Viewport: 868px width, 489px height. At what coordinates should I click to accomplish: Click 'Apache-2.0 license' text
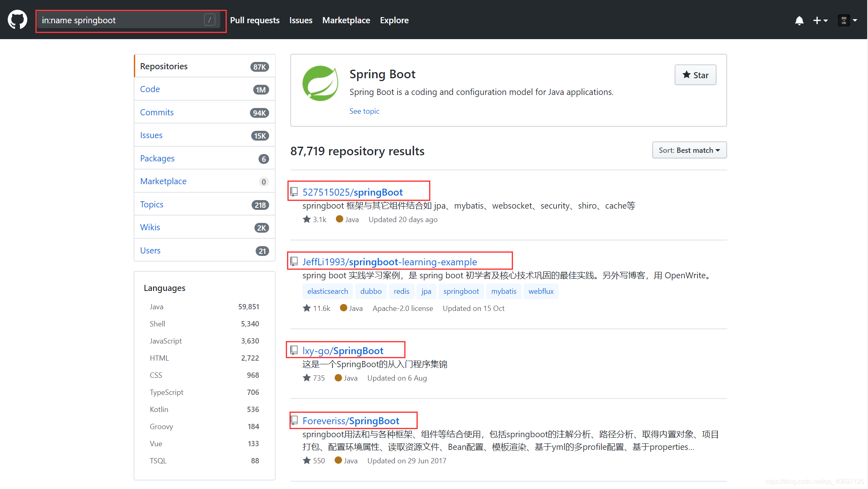coord(403,308)
